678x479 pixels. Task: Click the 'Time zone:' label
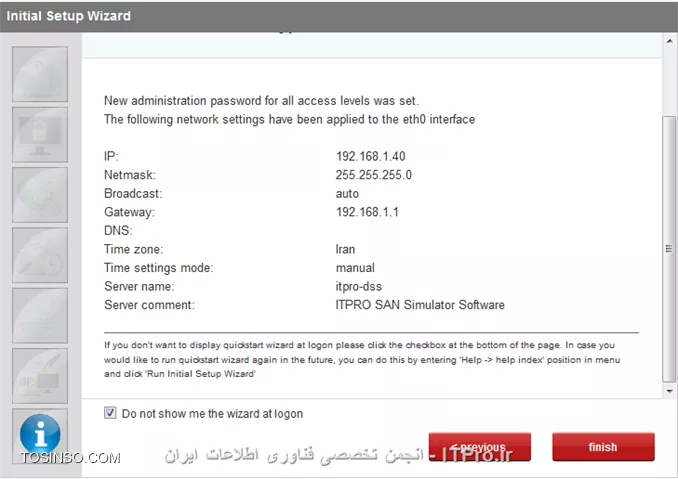pos(134,249)
